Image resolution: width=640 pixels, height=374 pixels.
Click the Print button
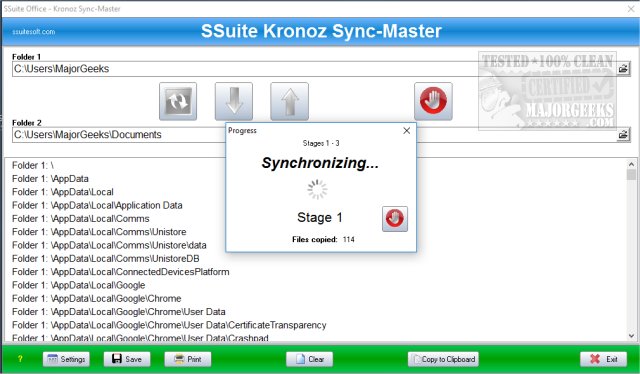pos(188,359)
